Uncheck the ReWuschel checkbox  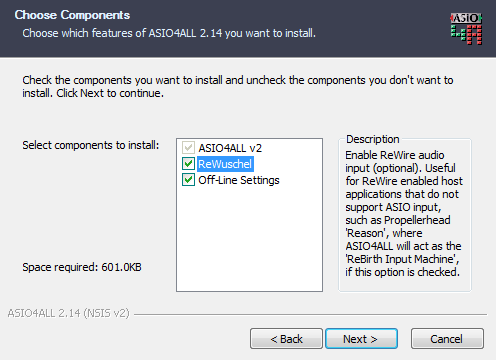point(188,164)
